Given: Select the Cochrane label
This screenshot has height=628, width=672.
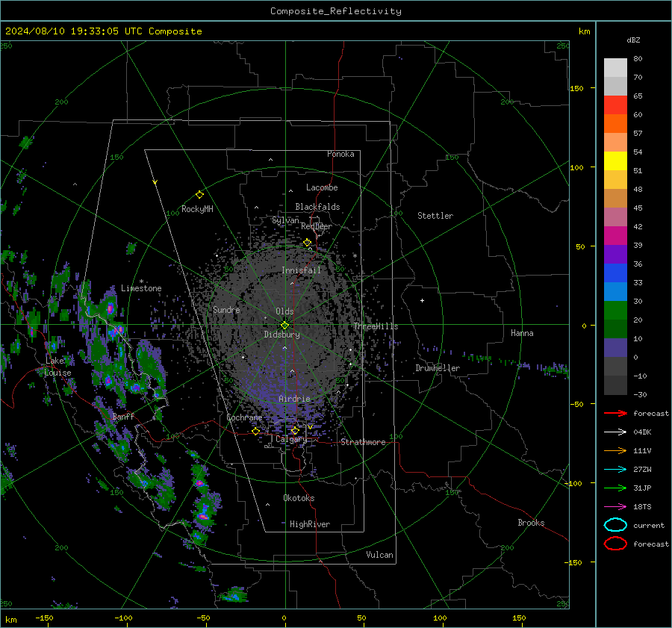Looking at the screenshot, I should (244, 417).
